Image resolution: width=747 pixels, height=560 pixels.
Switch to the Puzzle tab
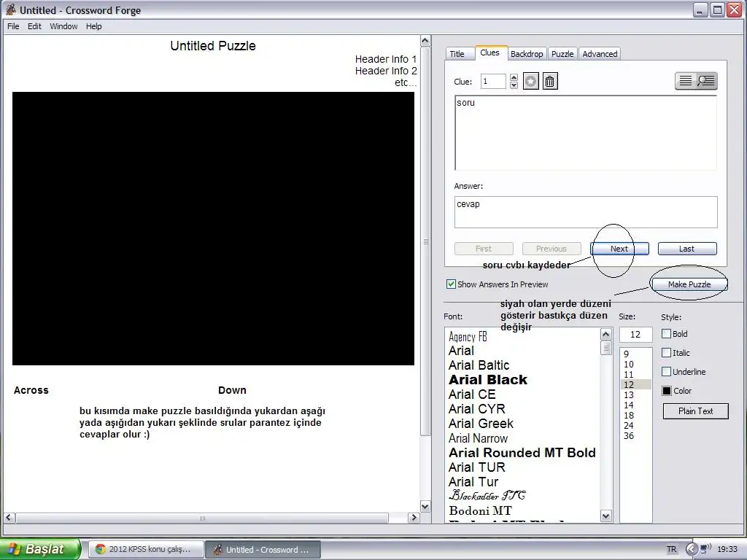pyautogui.click(x=562, y=54)
